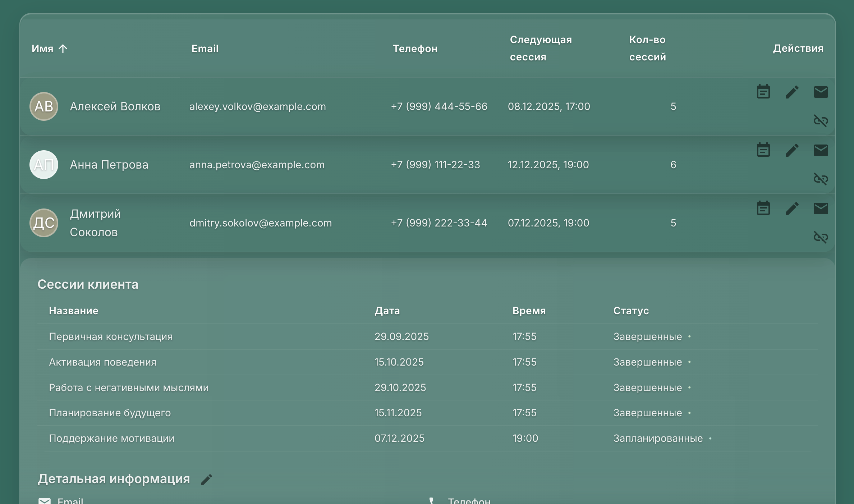Image resolution: width=854 pixels, height=504 pixels.
Task: Send email to Анна Петрова envelope icon
Action: click(x=821, y=150)
